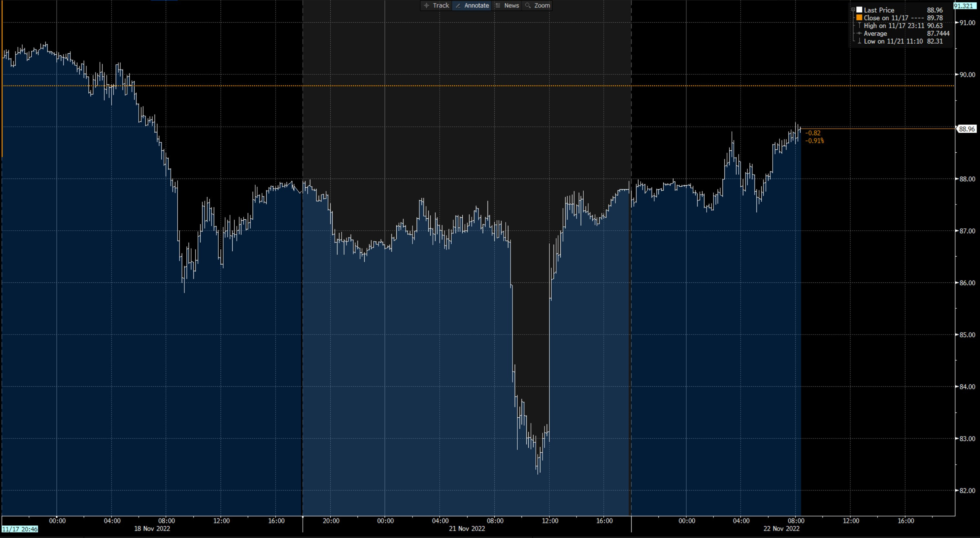Select the Zoom magnifier tool
Image resolution: width=980 pixels, height=538 pixels.
coord(537,5)
